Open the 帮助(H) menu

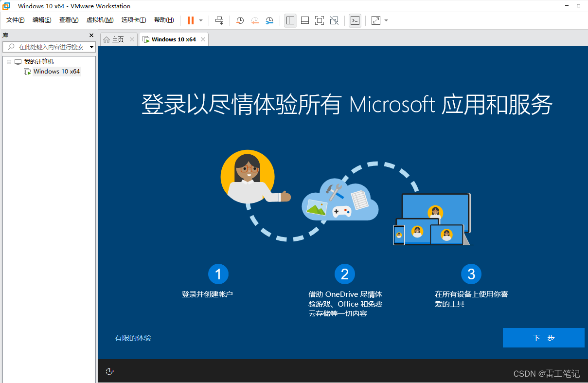click(x=164, y=20)
